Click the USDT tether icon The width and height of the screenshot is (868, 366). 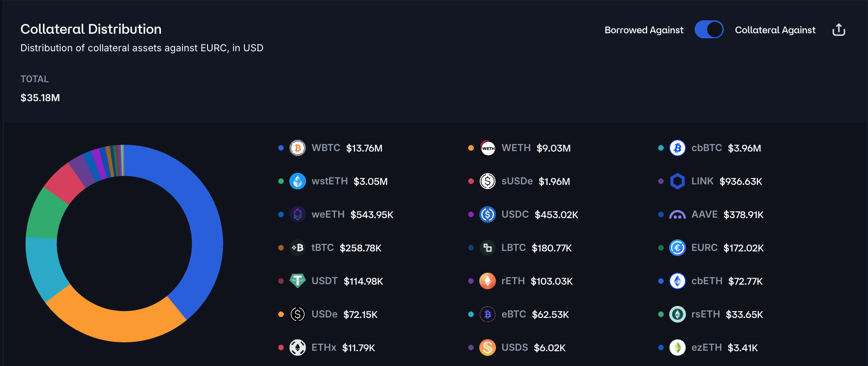[298, 281]
